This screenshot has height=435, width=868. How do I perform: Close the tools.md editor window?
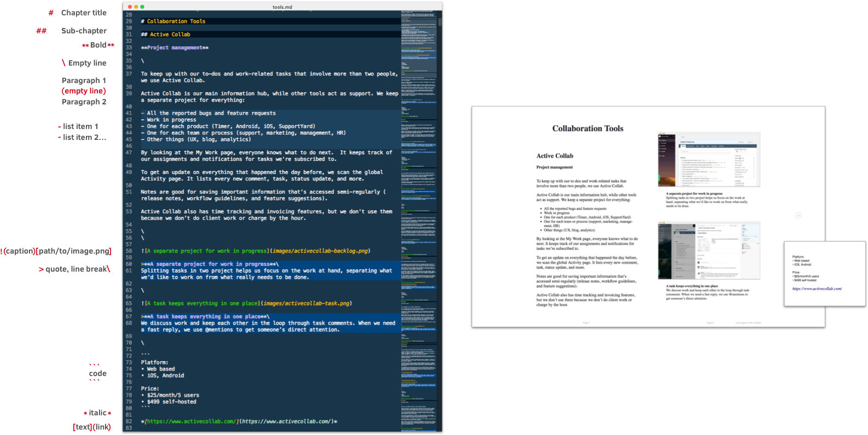(130, 7)
